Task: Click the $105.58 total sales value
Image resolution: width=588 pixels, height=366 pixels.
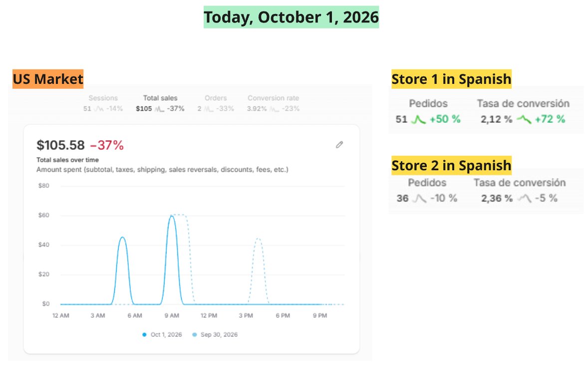Action: click(60, 145)
